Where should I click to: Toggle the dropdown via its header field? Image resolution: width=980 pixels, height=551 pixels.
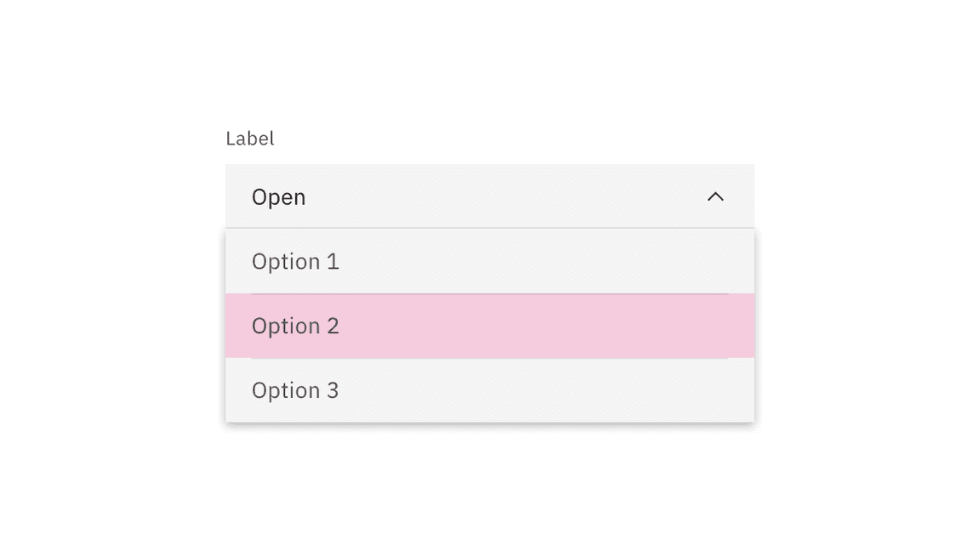click(489, 197)
